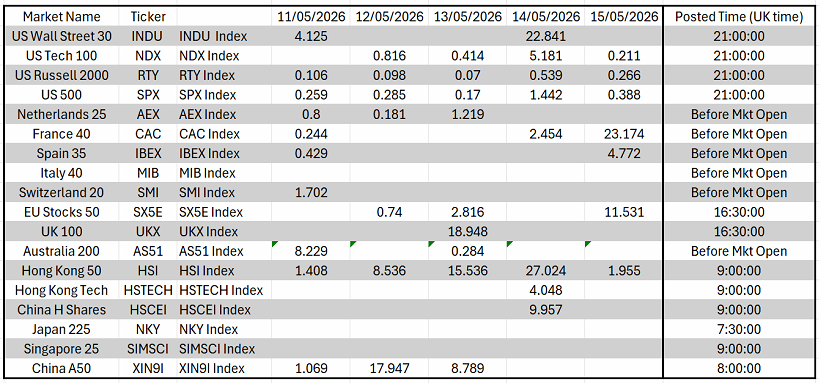
Task: Select the 'US 500' market cell
Action: [62, 95]
